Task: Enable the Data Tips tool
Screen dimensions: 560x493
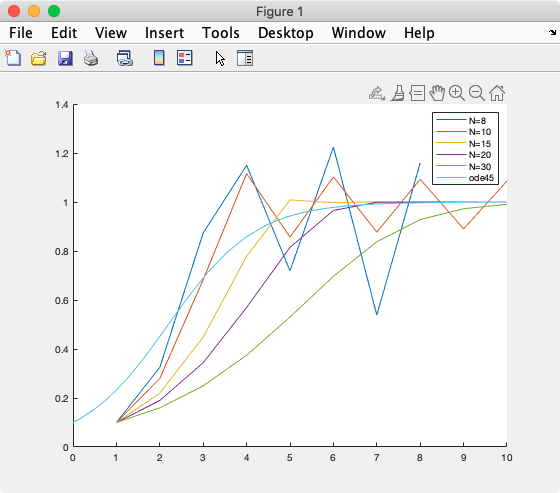Action: (417, 93)
